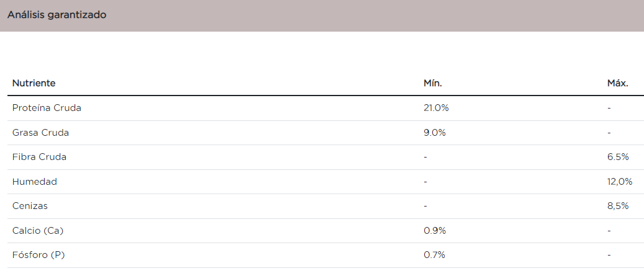Click the 12,0% maximum moisture value
This screenshot has height=276, width=644.
[x=619, y=182]
